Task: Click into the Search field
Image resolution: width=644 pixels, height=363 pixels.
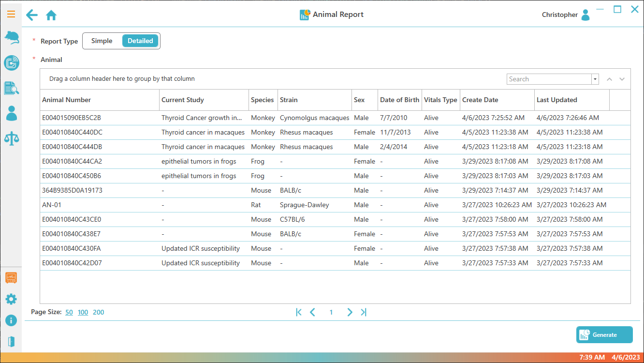Action: [549, 79]
